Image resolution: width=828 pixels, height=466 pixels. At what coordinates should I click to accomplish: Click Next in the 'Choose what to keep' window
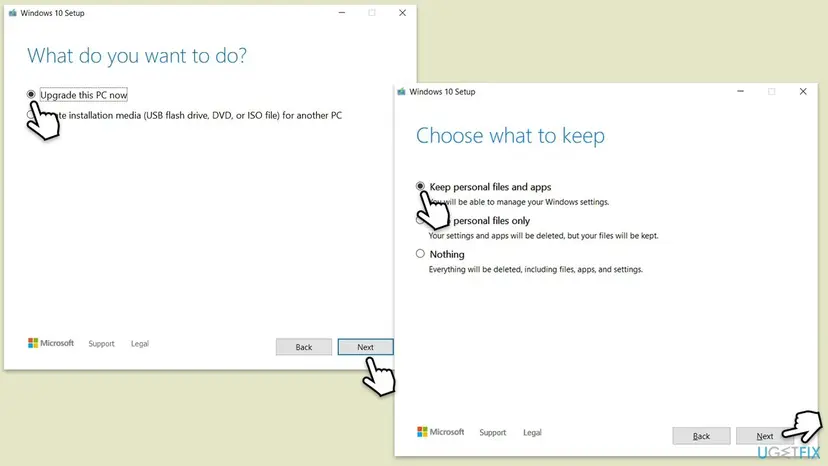(x=765, y=436)
